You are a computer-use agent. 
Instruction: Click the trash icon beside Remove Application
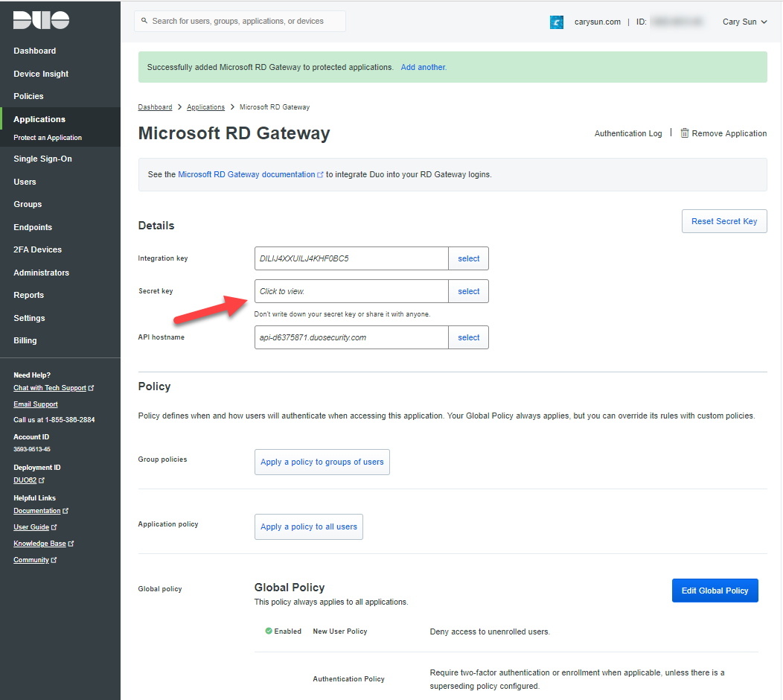pyautogui.click(x=685, y=133)
